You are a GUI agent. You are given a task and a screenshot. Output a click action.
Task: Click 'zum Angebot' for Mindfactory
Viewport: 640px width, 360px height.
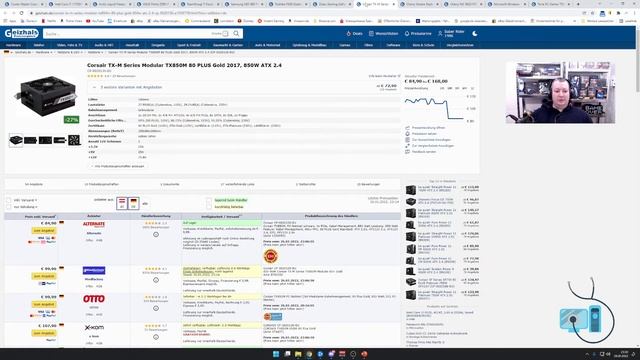[x=44, y=276]
